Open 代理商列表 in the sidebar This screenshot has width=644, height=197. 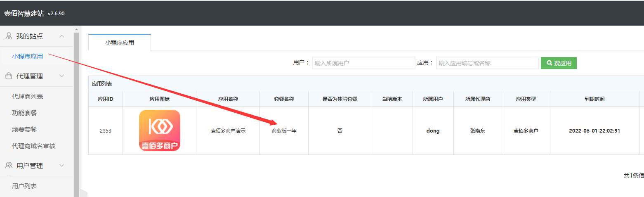click(x=28, y=97)
